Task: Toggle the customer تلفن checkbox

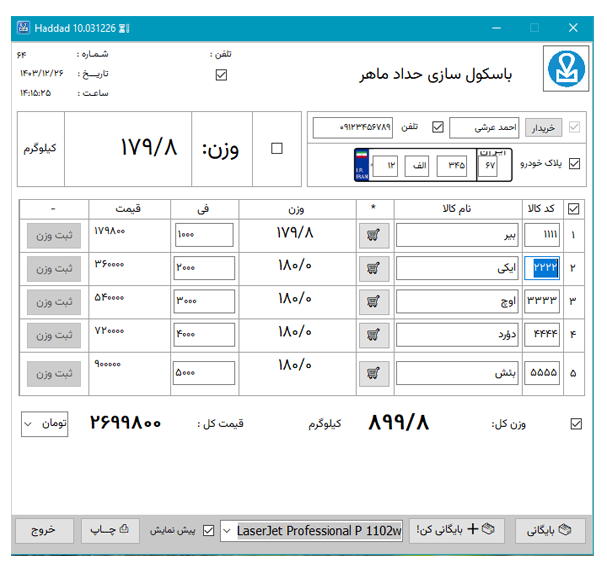Action: (x=438, y=127)
